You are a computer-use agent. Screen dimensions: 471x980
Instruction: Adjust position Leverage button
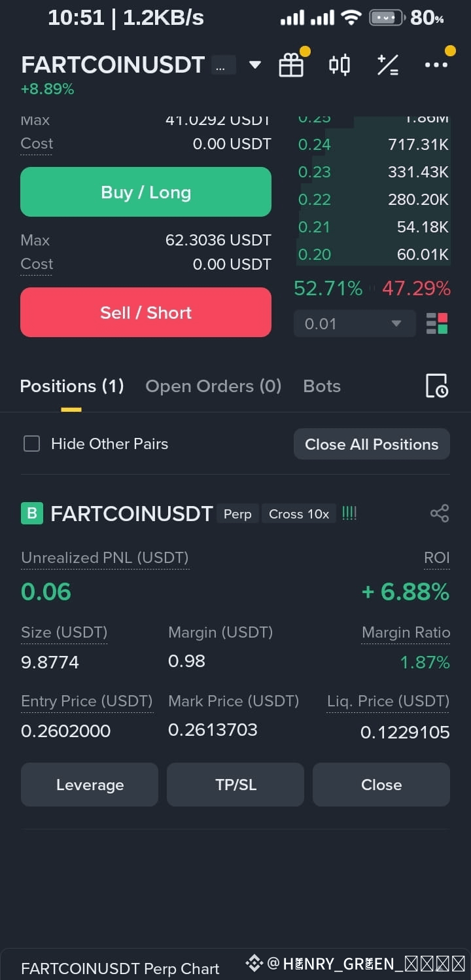click(x=90, y=784)
